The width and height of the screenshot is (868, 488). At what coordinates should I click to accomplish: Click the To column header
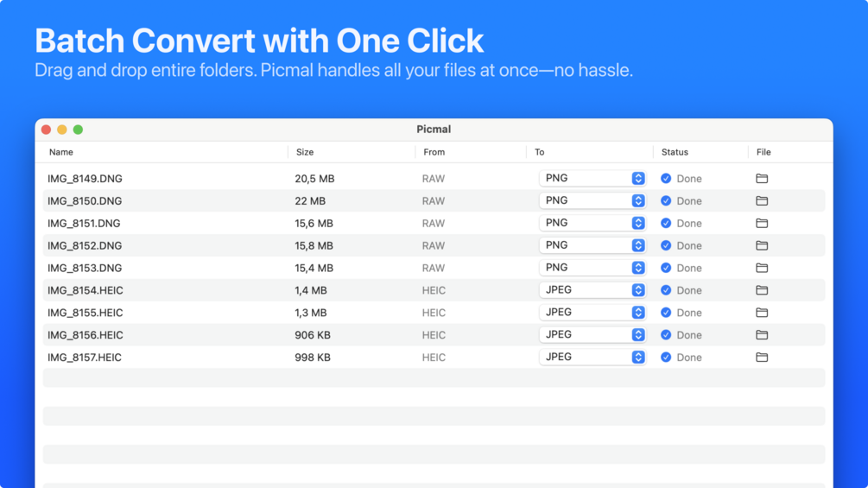[539, 152]
